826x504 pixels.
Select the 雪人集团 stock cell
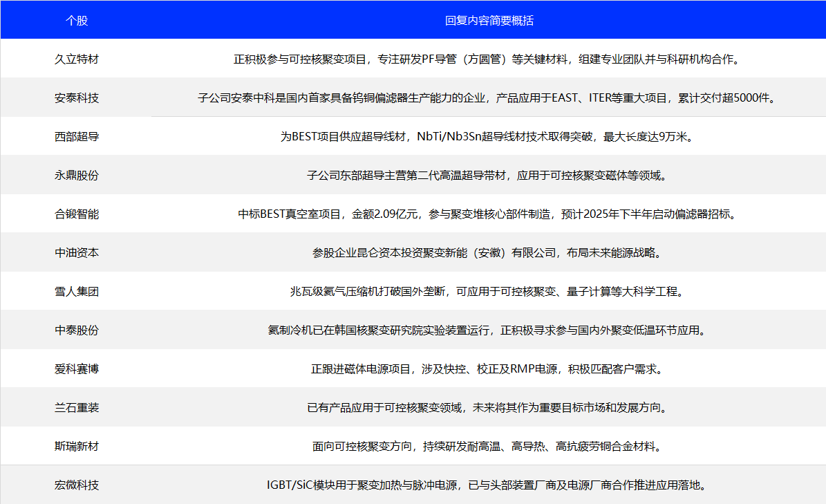(x=77, y=291)
